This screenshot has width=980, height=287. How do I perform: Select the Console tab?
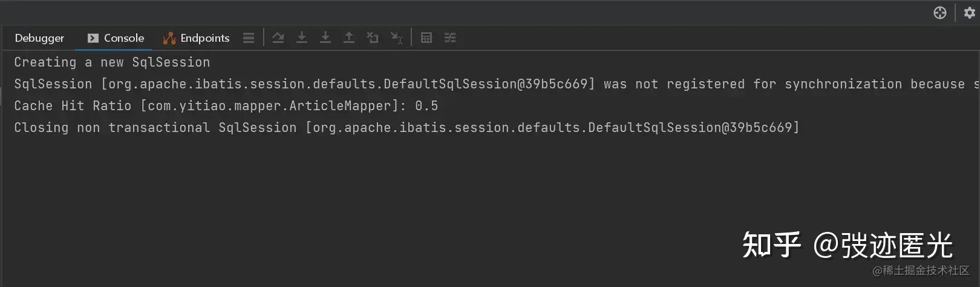tap(116, 38)
